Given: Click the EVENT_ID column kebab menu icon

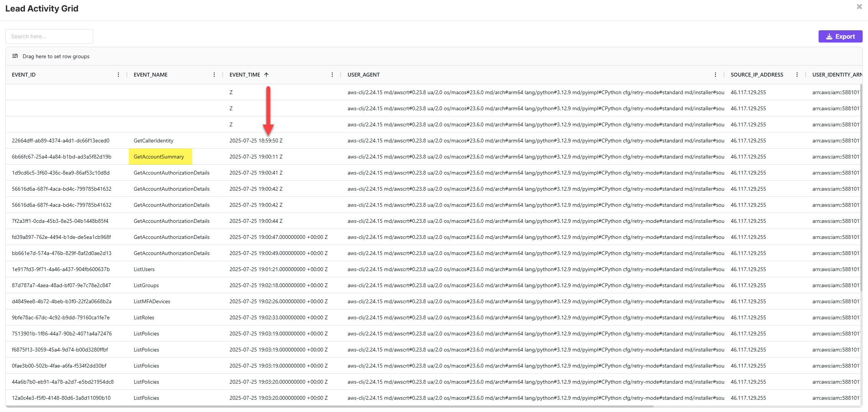Looking at the screenshot, I should [118, 75].
